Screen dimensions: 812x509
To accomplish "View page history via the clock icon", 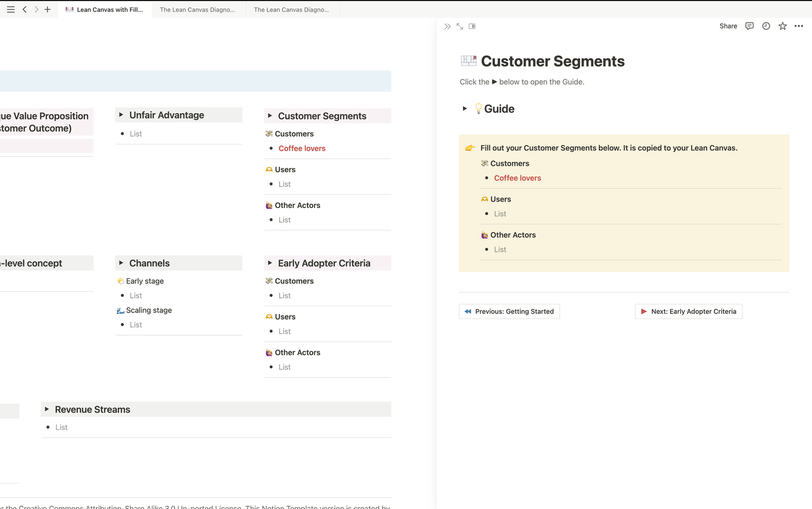I will point(765,26).
